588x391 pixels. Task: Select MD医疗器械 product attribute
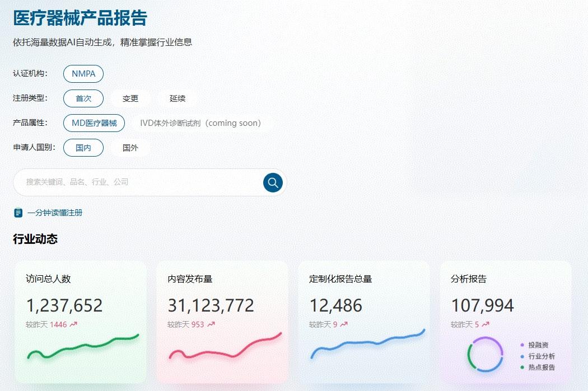94,123
